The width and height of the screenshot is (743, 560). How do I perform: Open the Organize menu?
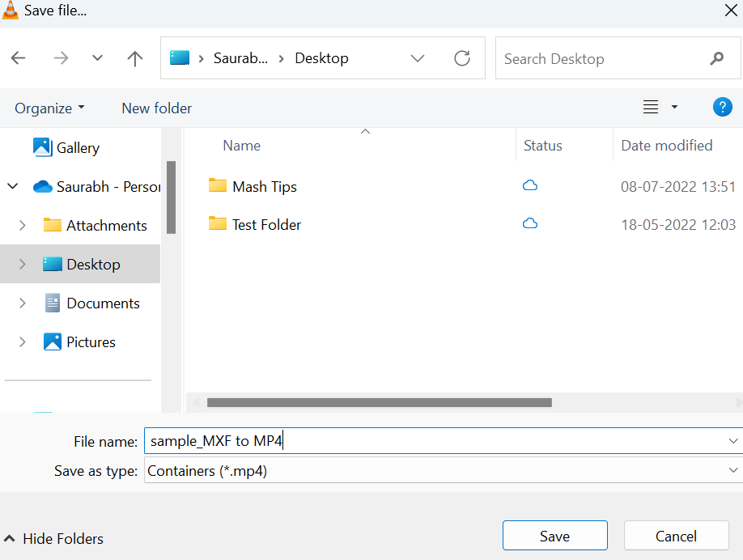pyautogui.click(x=49, y=108)
